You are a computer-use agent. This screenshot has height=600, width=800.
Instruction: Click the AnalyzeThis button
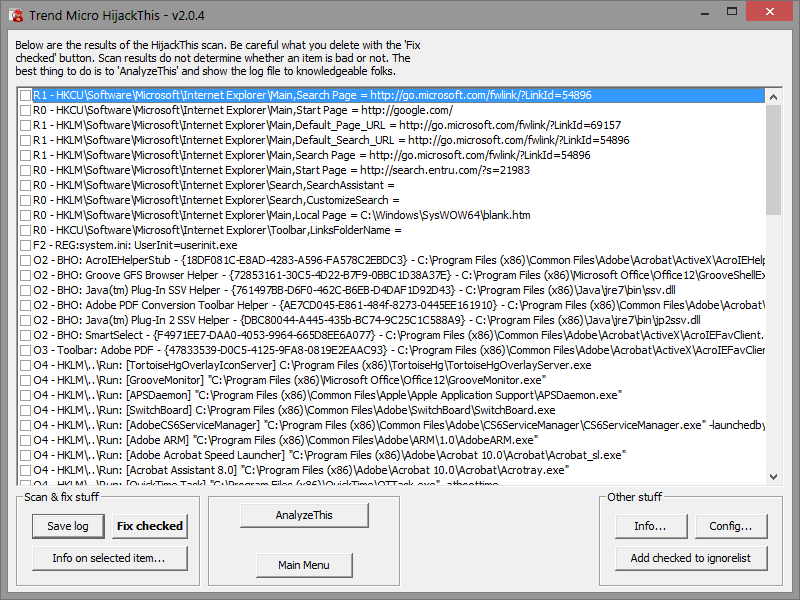[303, 515]
